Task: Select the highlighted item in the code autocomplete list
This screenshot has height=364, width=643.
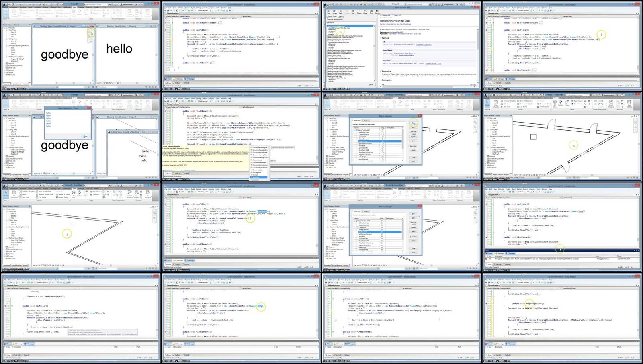Action: pyautogui.click(x=259, y=177)
